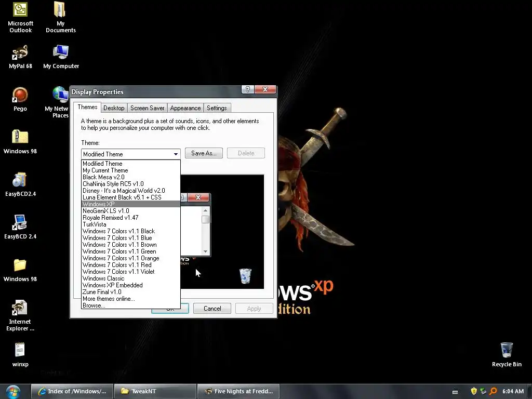Select Royale Remixed v1.47 theme
Image resolution: width=532 pixels, height=399 pixels.
click(x=130, y=218)
